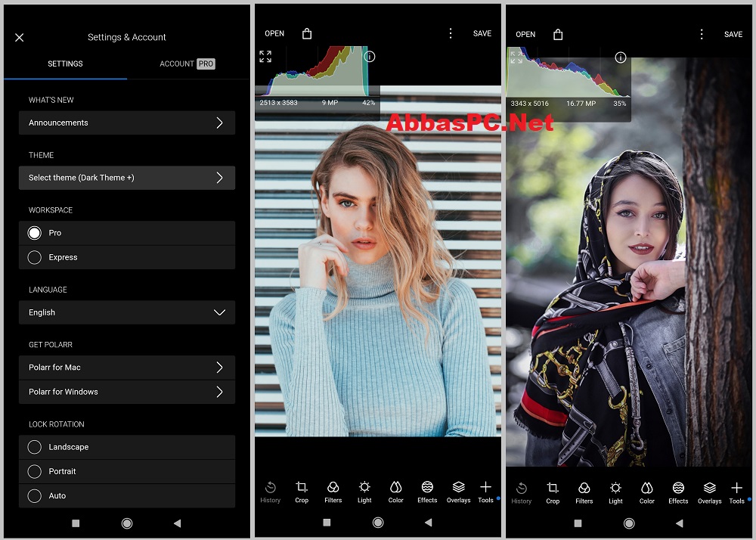Select Crop tool in the right editor

click(553, 493)
